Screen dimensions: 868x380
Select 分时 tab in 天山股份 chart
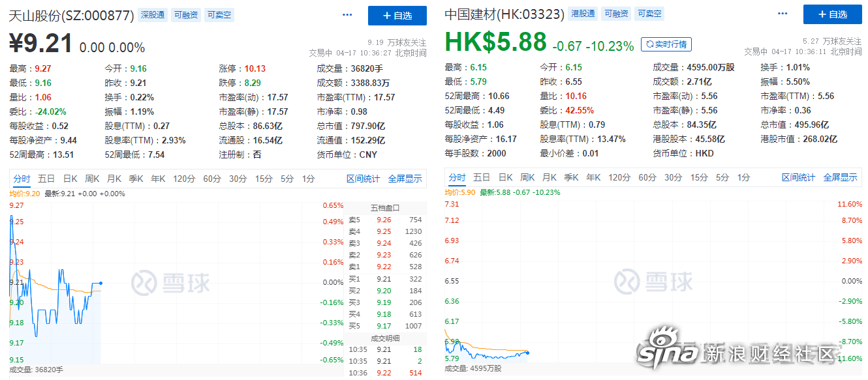tap(22, 179)
